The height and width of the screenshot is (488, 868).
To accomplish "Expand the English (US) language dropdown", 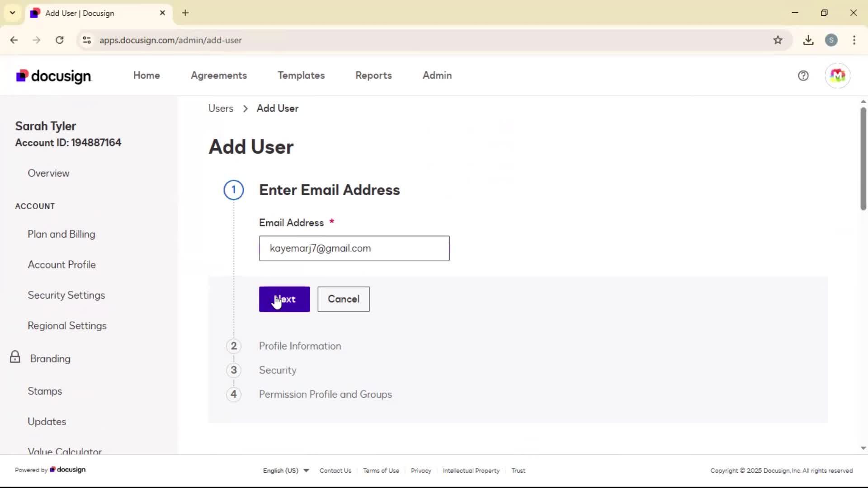I will click(x=286, y=470).
